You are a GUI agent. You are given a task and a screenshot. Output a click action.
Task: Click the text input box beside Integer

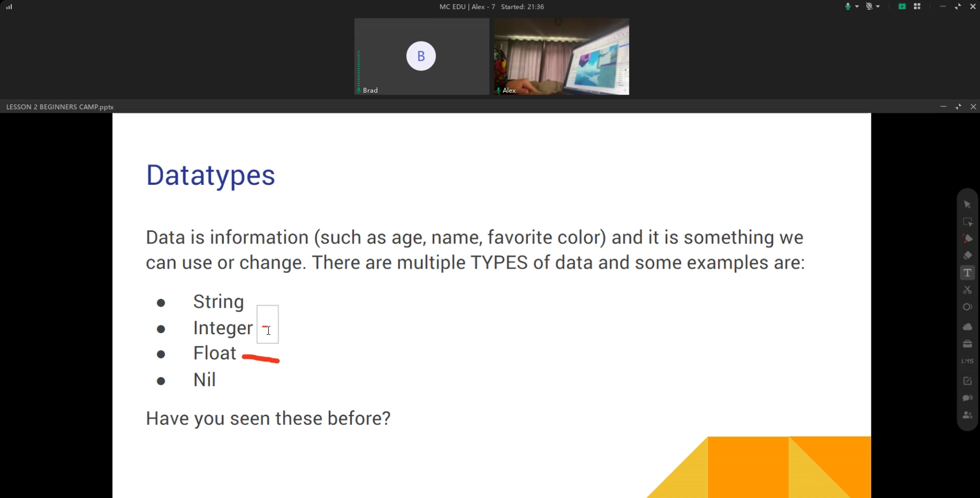click(x=267, y=324)
